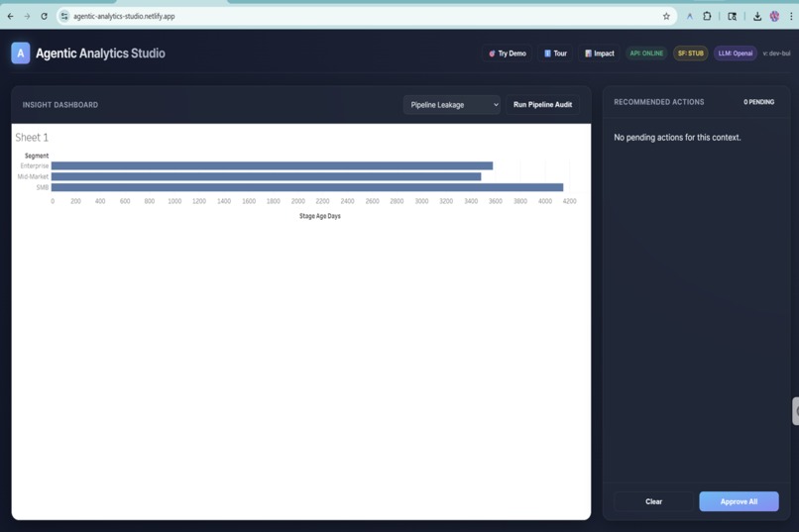Click the browser back arrow

pos(10,16)
